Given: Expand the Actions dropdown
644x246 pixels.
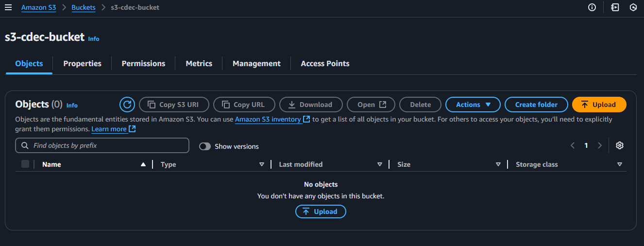Looking at the screenshot, I should click(474, 105).
